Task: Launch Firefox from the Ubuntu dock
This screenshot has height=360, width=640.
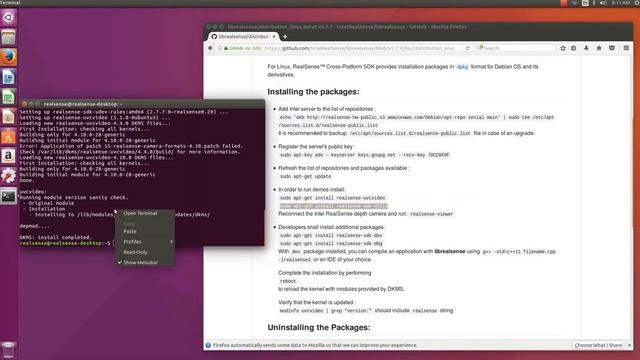Action: point(9,57)
